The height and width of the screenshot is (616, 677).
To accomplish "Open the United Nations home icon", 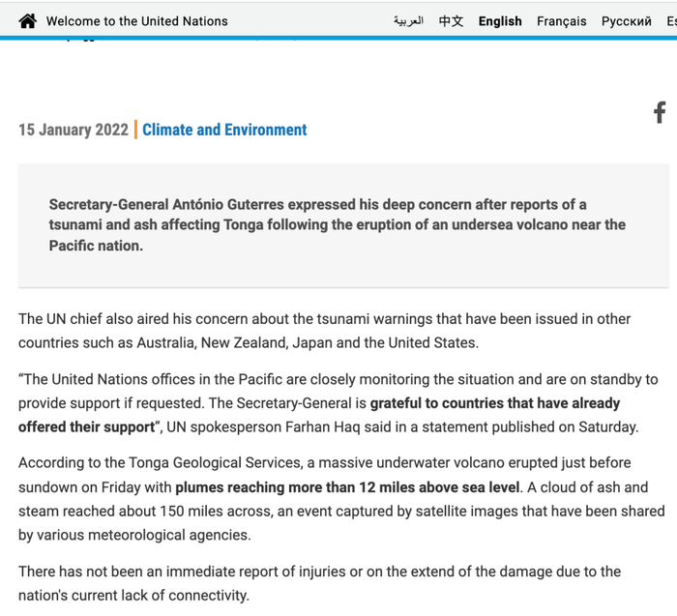I will tap(28, 21).
